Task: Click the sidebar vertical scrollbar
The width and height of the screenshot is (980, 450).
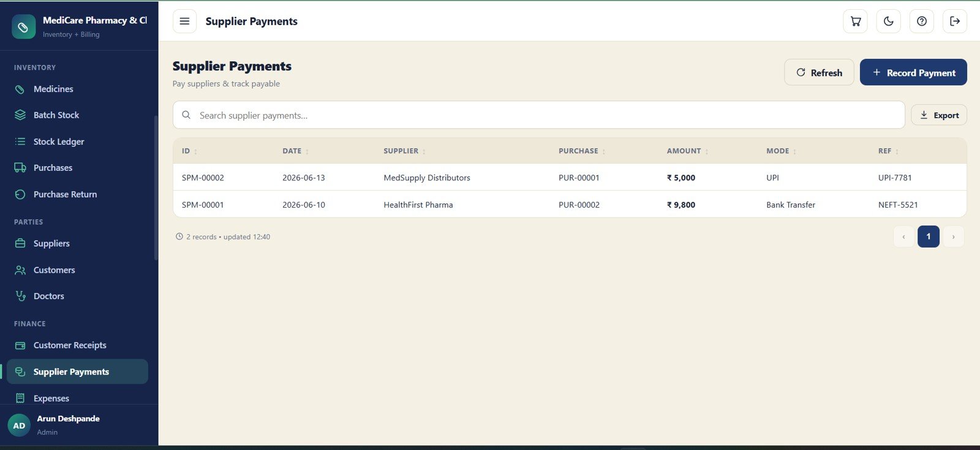Action: 156,188
